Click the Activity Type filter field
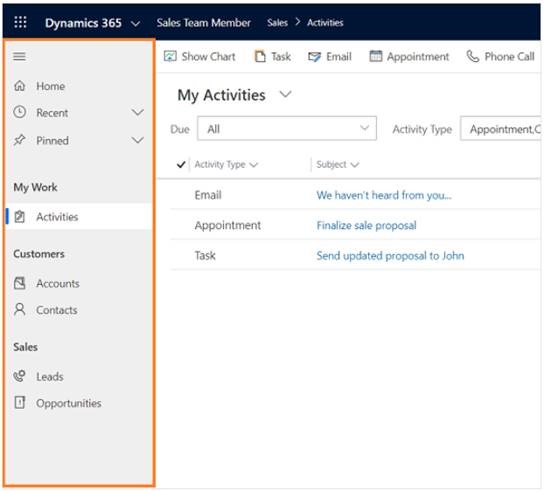This screenshot has height=491, width=544. pos(501,128)
